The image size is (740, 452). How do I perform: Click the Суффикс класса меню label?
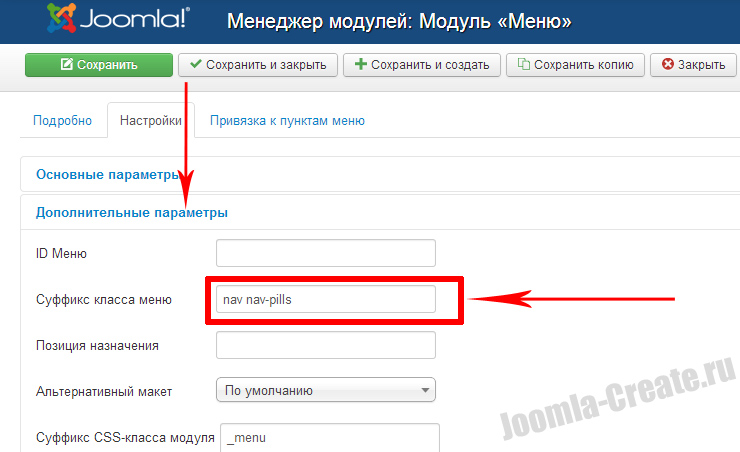(104, 299)
